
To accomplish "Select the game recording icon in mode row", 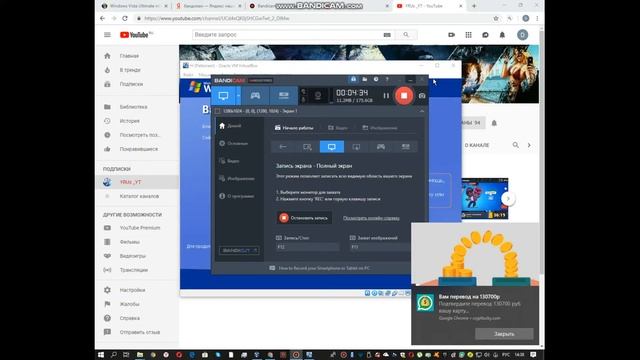I will (x=381, y=147).
